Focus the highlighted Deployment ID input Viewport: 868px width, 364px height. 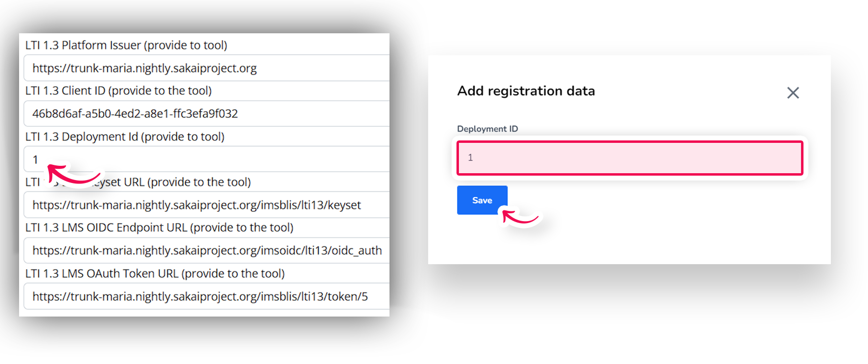click(x=629, y=158)
